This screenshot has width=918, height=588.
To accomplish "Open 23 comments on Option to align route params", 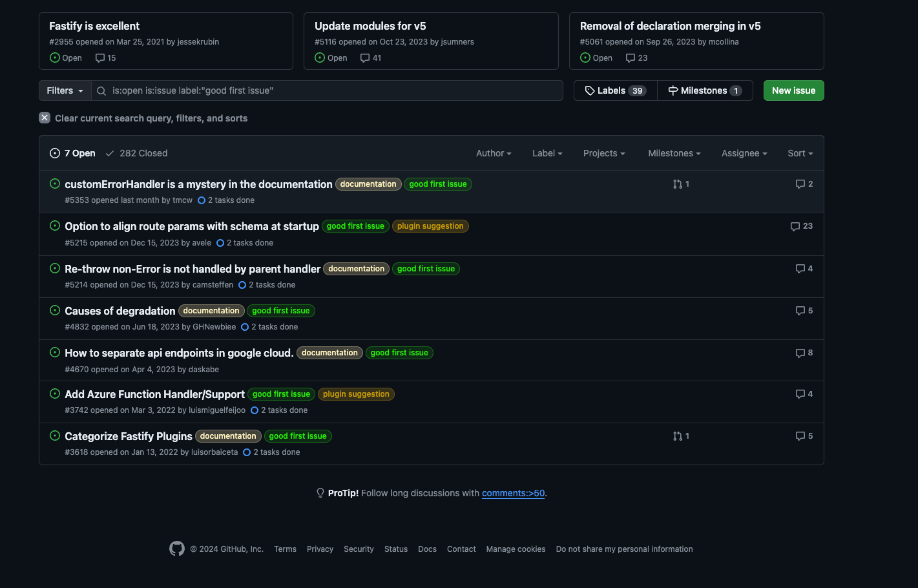I will 802,226.
